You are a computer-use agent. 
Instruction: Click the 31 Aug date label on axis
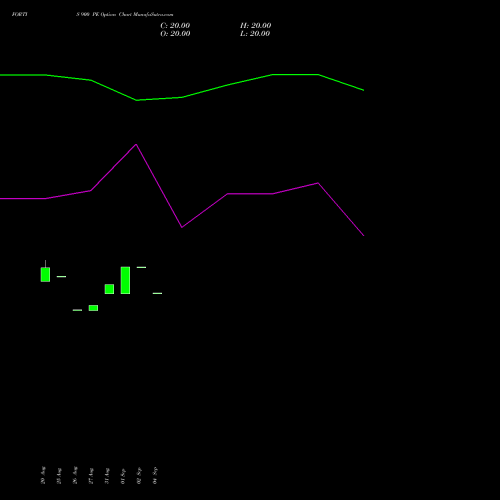pos(107,476)
